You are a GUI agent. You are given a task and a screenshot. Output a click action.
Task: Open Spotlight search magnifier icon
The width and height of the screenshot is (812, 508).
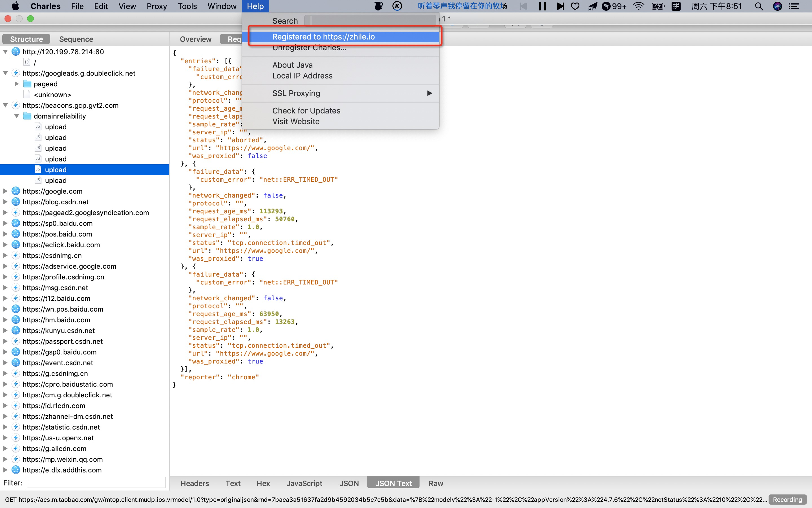[x=759, y=6]
